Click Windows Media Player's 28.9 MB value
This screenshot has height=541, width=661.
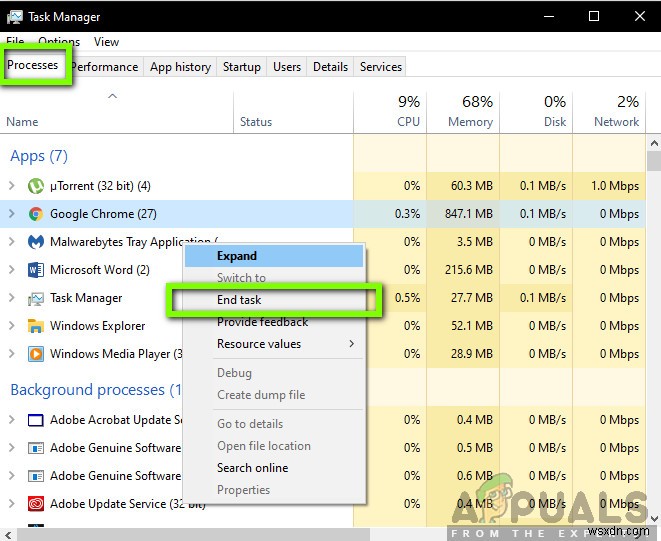pyautogui.click(x=472, y=353)
